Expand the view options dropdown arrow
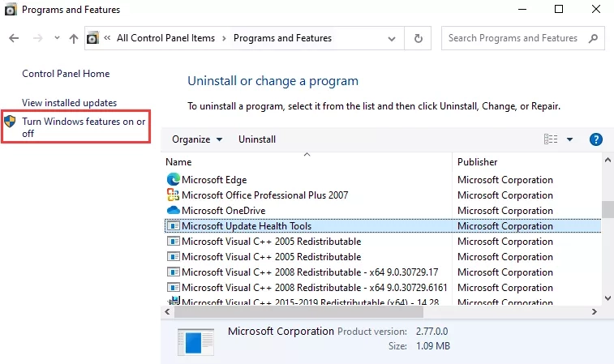 pos(569,139)
